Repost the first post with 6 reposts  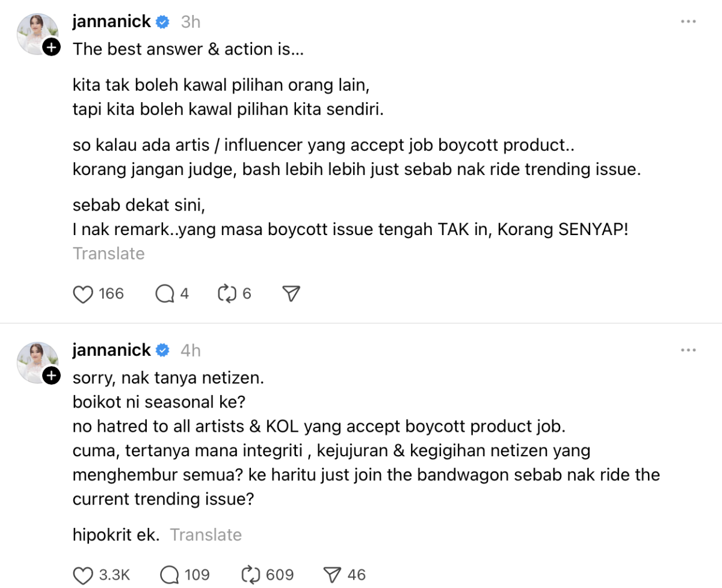[x=226, y=294]
